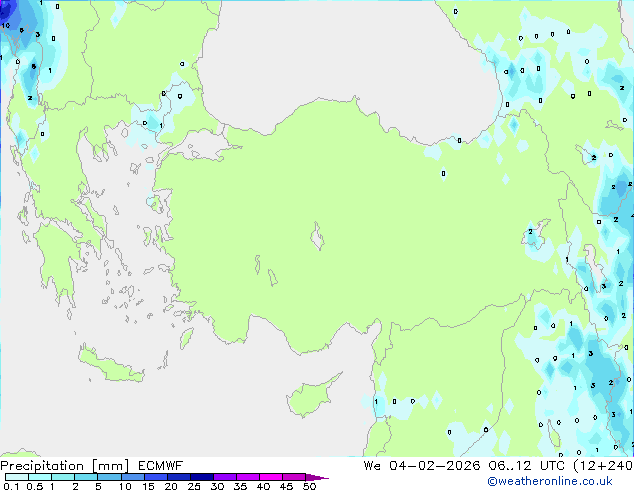Pick the magenta swatch between 45 and 50
The height and width of the screenshot is (490, 634).
tap(297, 478)
